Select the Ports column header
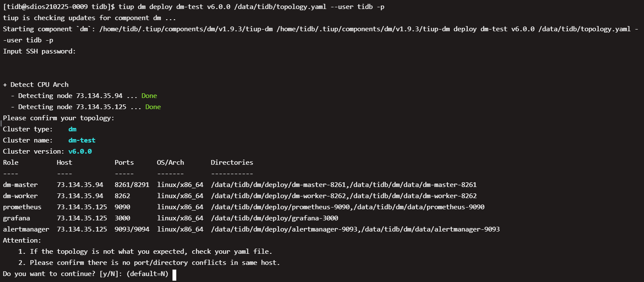This screenshot has width=644, height=282. click(x=124, y=163)
